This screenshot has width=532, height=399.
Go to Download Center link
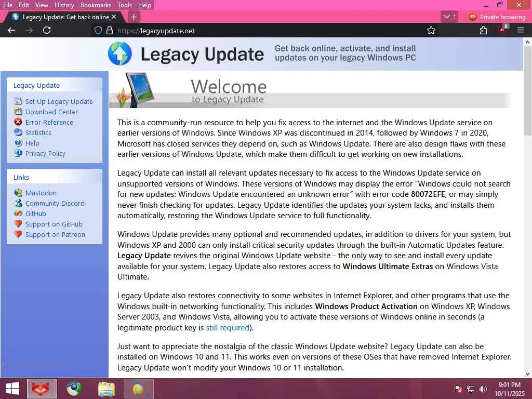click(51, 112)
